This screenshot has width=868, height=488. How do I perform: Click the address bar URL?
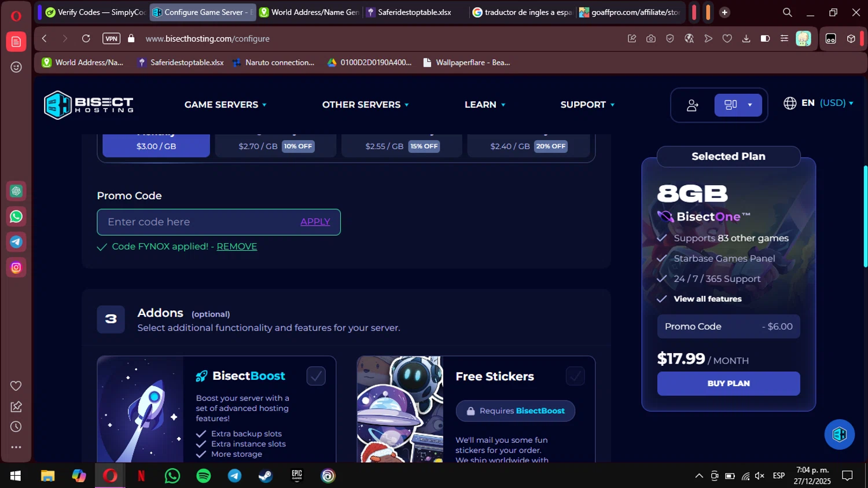pyautogui.click(x=207, y=39)
